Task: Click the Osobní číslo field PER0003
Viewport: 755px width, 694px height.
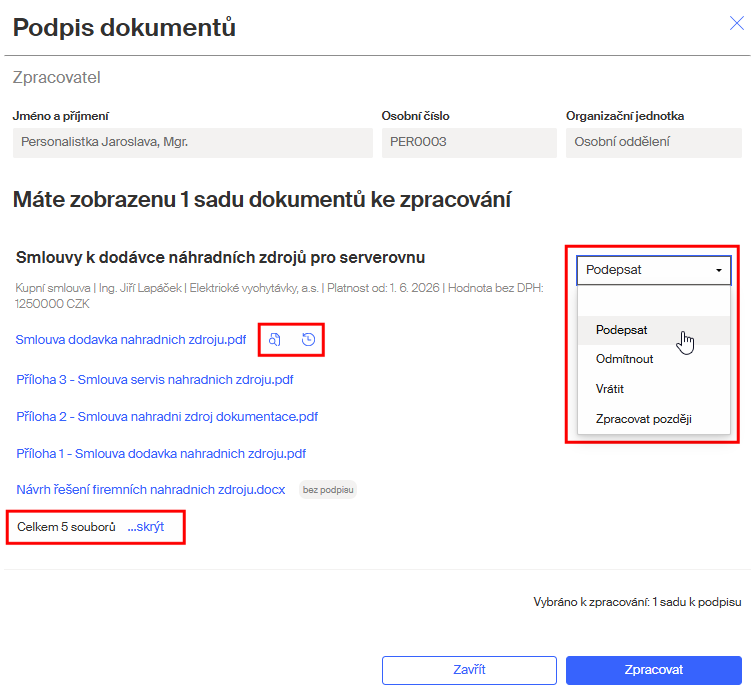Action: point(469,143)
